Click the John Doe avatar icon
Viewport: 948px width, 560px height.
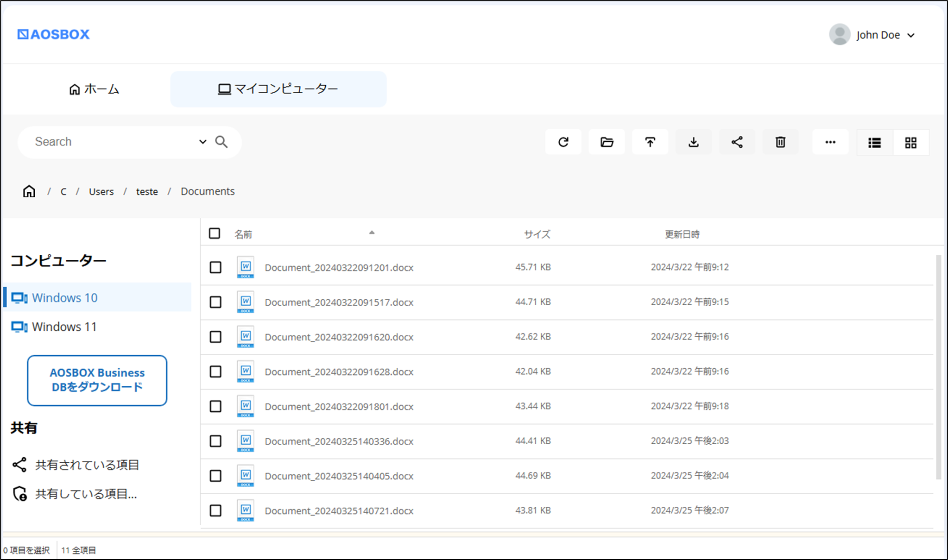click(840, 35)
